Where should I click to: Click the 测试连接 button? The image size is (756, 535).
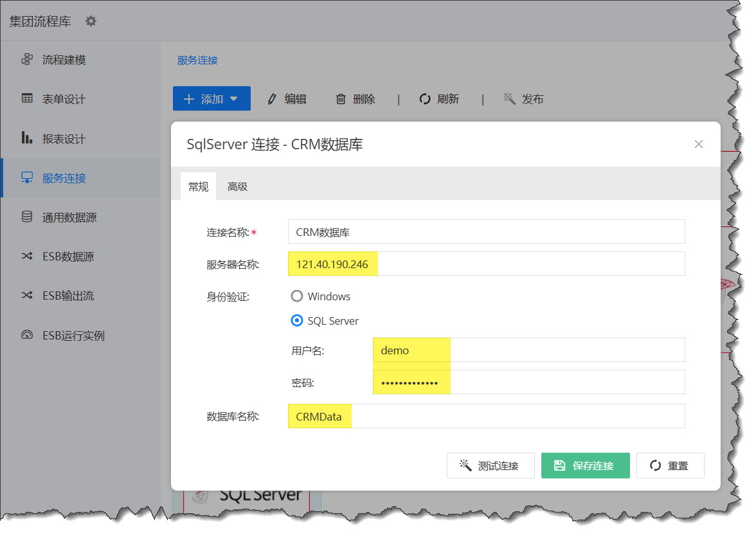point(490,466)
